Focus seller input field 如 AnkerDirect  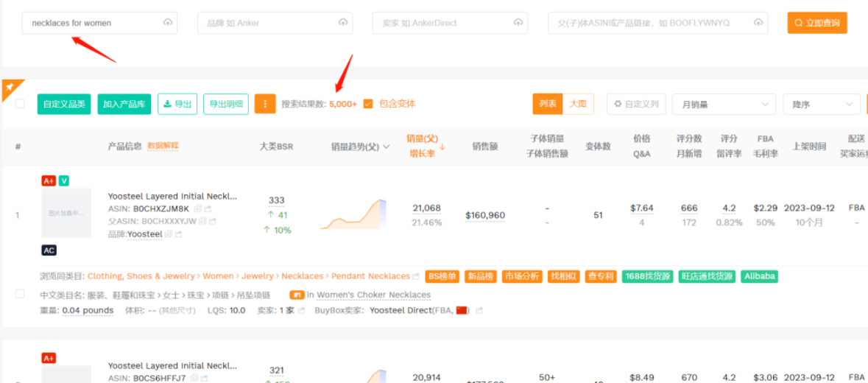[x=450, y=23]
